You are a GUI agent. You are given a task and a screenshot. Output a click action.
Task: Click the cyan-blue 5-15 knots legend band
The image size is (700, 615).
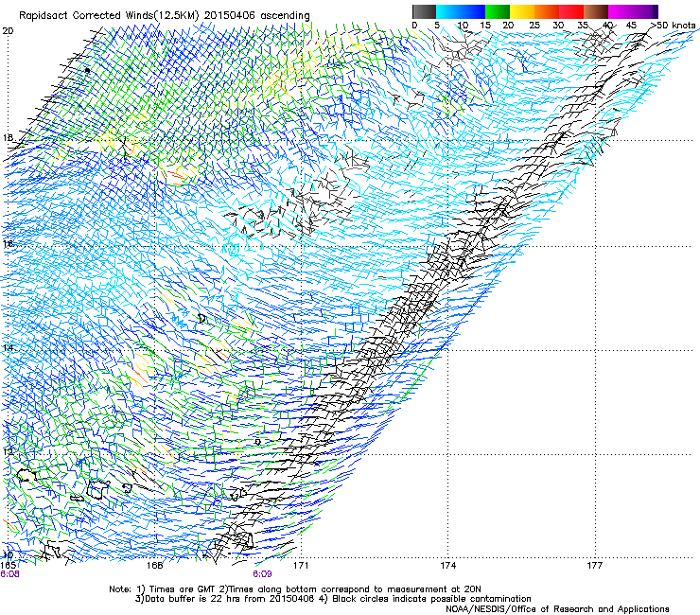[461, 11]
